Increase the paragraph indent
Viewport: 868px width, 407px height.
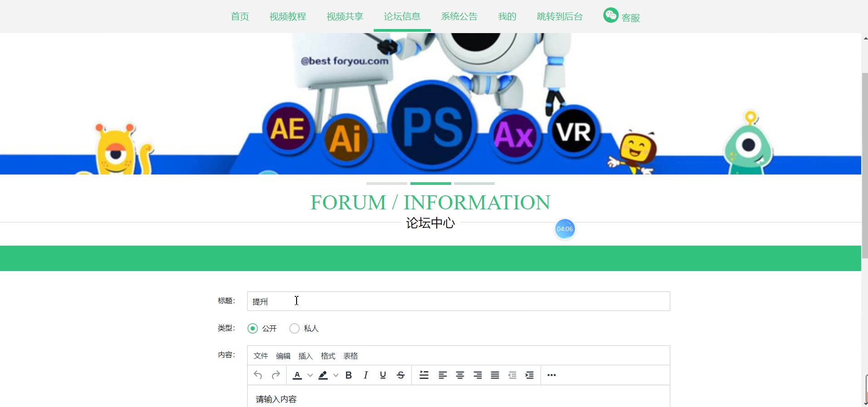[x=530, y=375]
